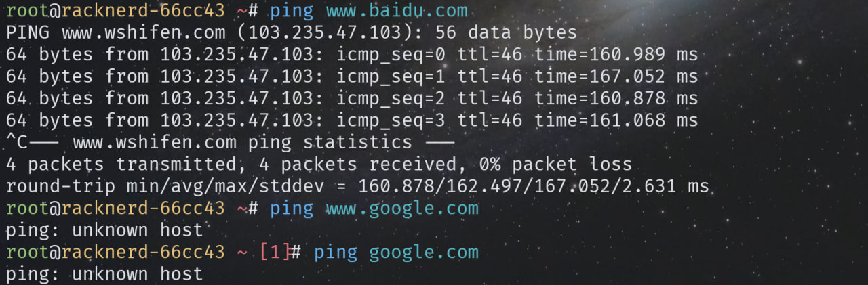Click the round-trip min/avg/max/stddev line
The height and width of the screenshot is (285, 868).
(x=357, y=186)
